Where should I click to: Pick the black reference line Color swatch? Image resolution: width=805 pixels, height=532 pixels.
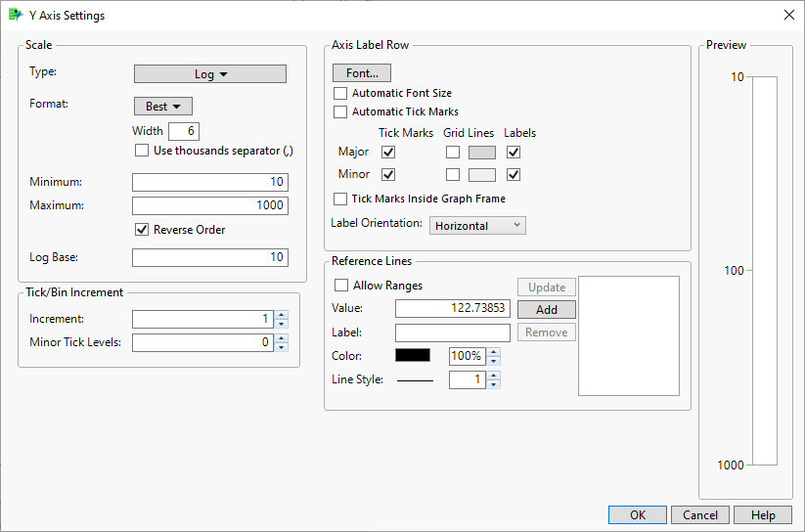point(414,356)
